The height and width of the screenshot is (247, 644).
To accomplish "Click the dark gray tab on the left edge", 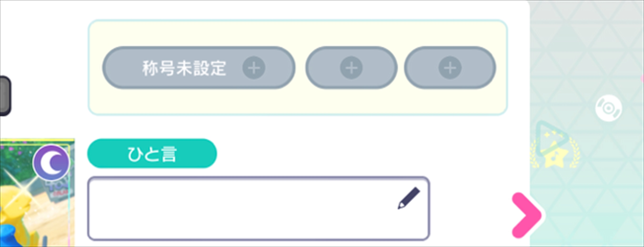I will coord(5,96).
